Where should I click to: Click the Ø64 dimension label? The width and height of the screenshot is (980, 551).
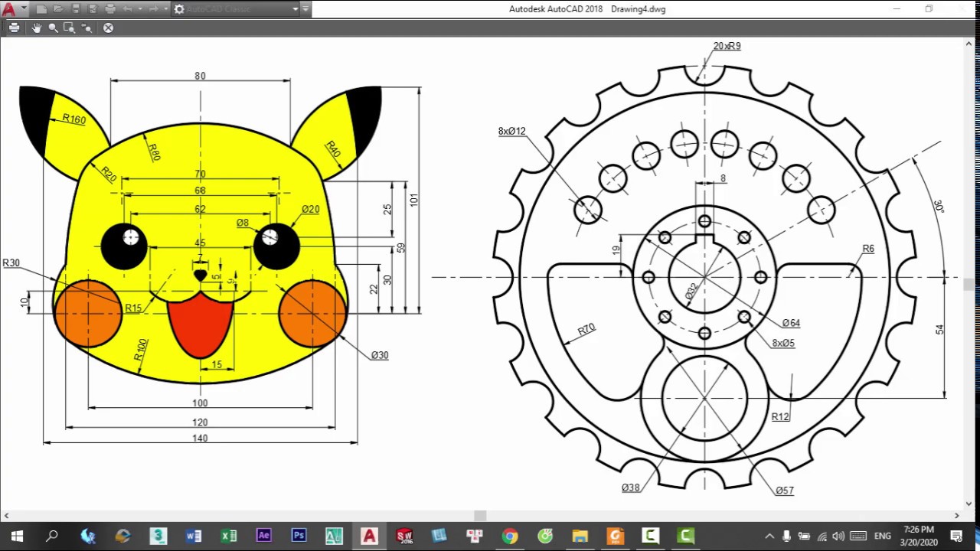791,323
